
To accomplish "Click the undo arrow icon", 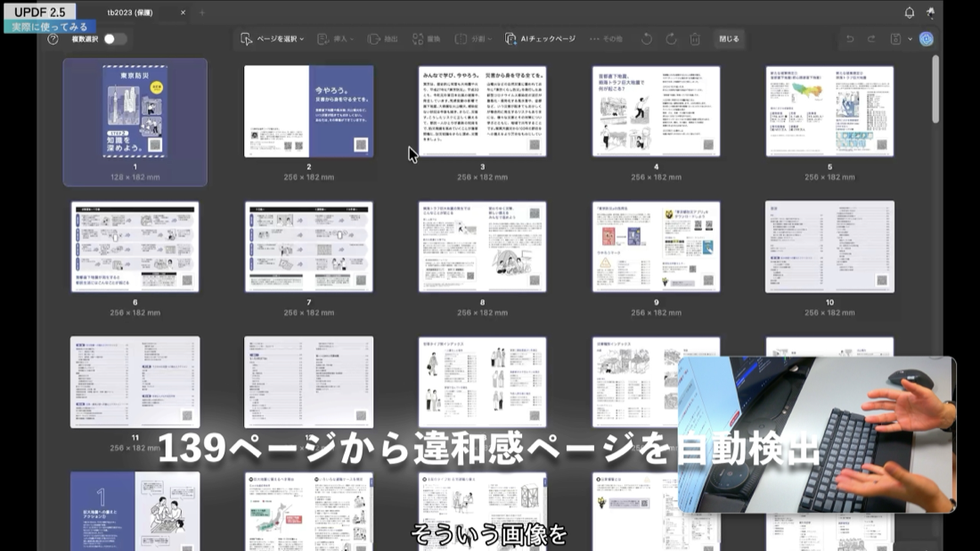I will coord(850,38).
